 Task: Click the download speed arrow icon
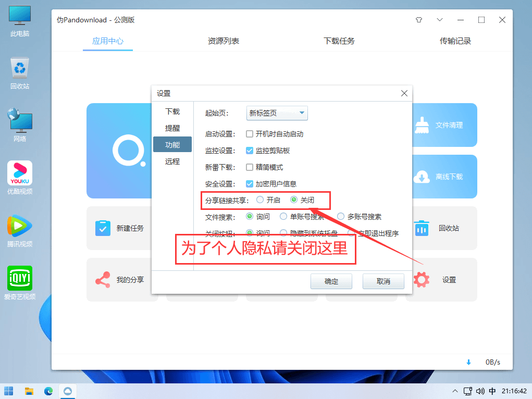point(468,363)
